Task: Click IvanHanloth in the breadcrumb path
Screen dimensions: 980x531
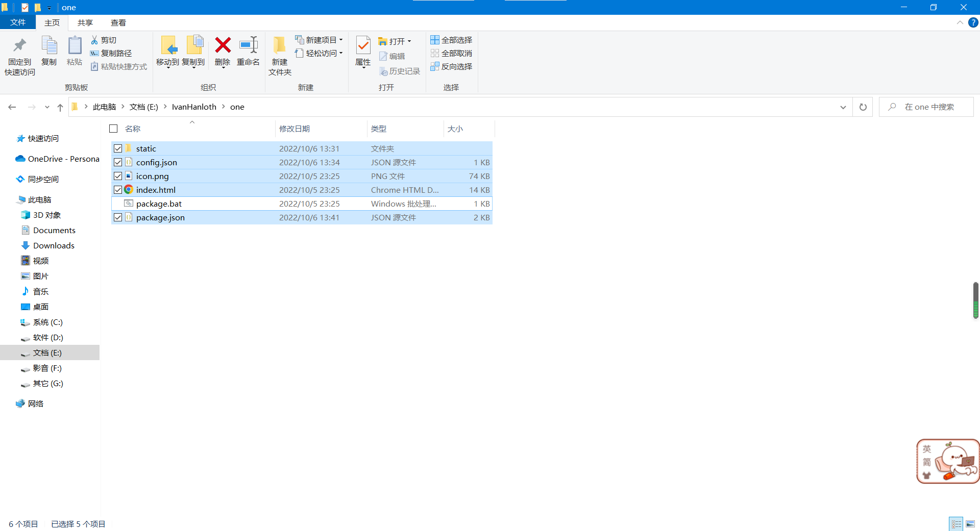Action: (x=194, y=107)
